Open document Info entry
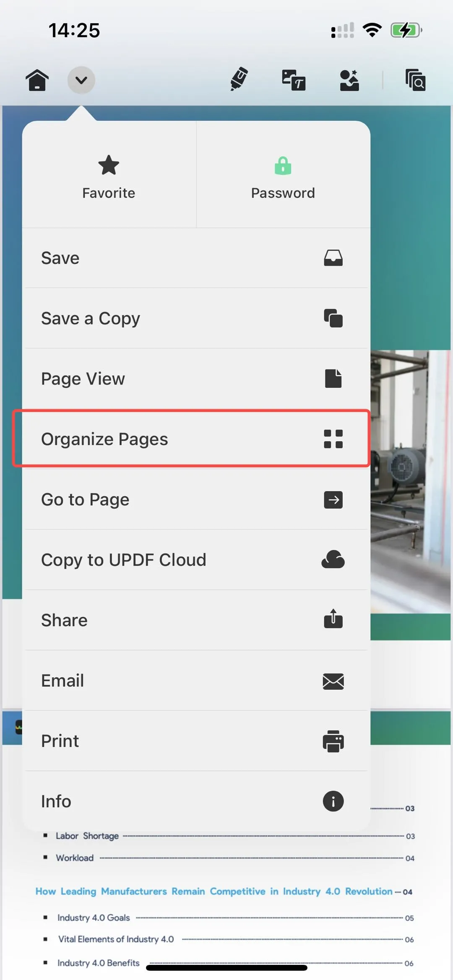Viewport: 453px width, 980px height. click(196, 801)
